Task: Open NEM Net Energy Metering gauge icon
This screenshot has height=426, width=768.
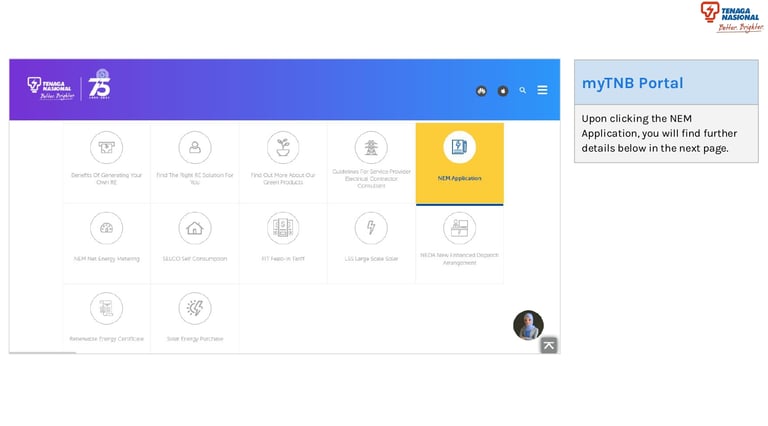Action: [x=106, y=228]
